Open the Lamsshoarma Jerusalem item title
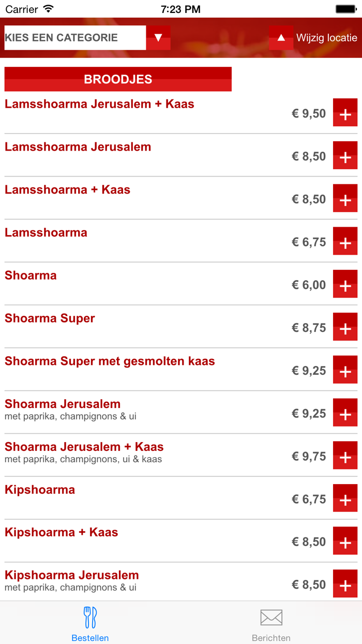This screenshot has height=644, width=362. 78,147
